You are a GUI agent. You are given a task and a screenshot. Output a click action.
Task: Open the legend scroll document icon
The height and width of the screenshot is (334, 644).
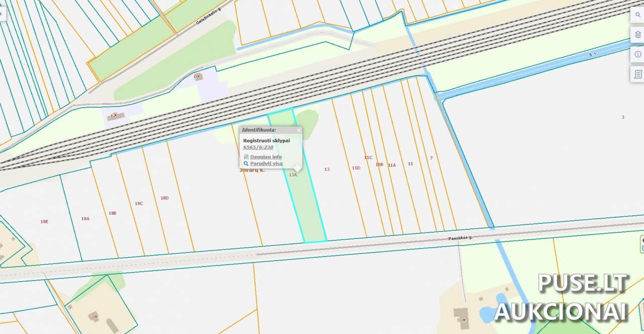click(x=638, y=74)
